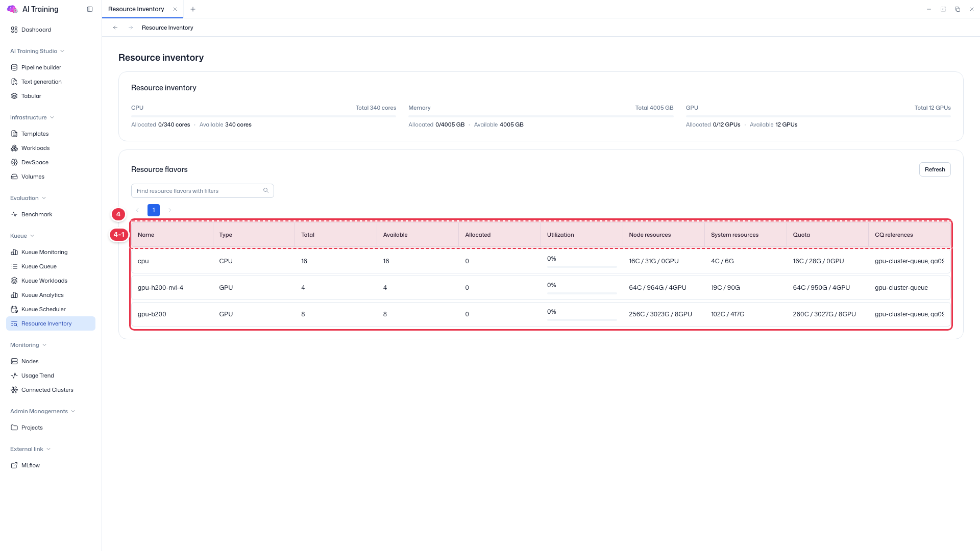
Task: Click the Benchmark pulse icon
Action: click(x=14, y=214)
